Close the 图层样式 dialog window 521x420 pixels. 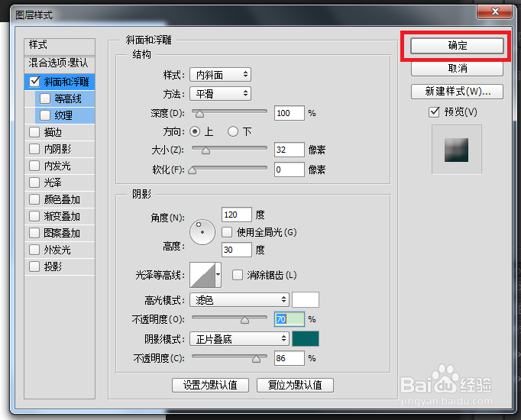pos(495,12)
